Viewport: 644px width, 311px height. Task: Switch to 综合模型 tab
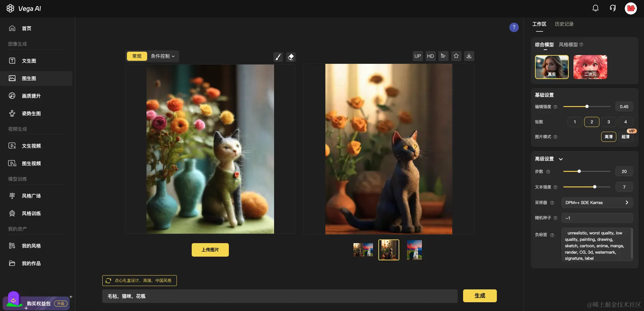point(544,45)
